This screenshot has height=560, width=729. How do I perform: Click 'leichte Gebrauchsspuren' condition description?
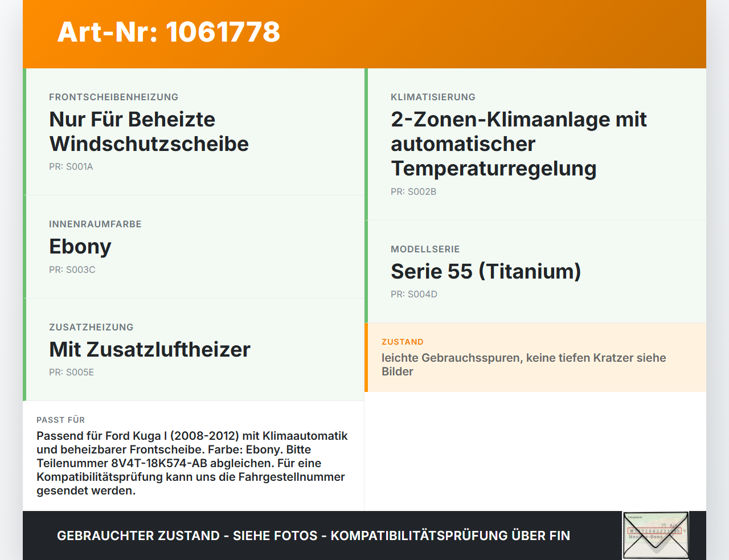[524, 365]
